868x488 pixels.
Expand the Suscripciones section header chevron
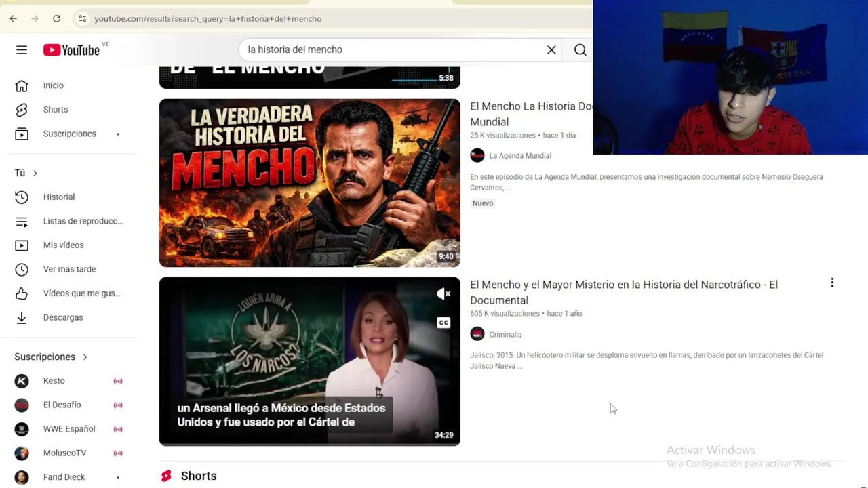(85, 357)
